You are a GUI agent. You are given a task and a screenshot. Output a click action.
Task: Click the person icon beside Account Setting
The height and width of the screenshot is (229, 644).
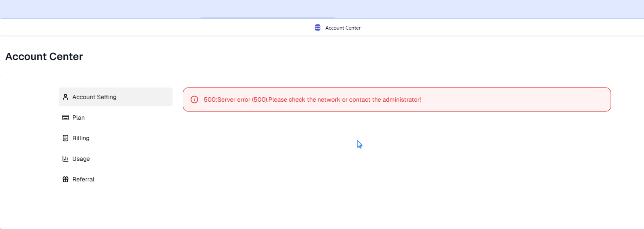tap(66, 97)
